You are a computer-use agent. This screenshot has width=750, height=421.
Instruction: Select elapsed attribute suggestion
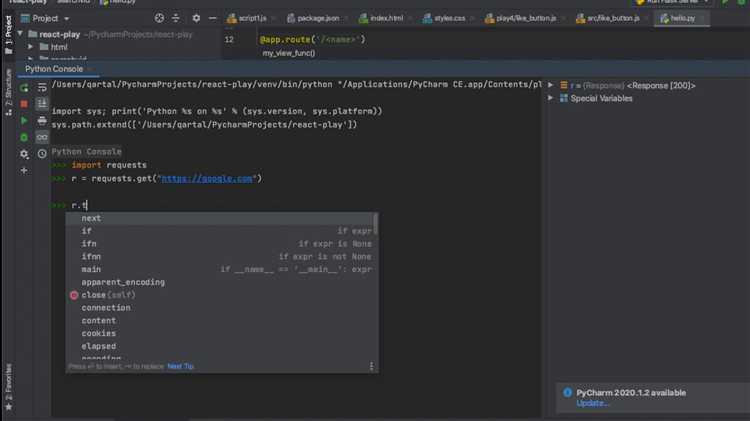[x=221, y=346]
